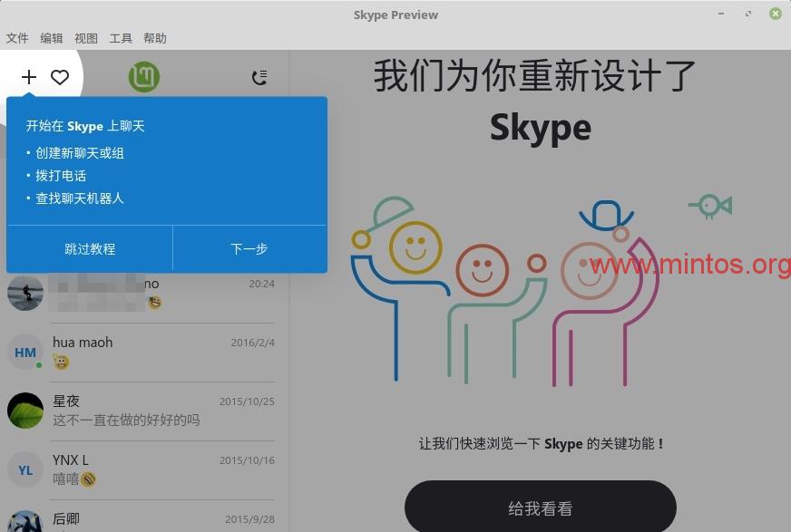Click the green leaf avatar for 星夜
The image size is (791, 532).
pos(25,411)
